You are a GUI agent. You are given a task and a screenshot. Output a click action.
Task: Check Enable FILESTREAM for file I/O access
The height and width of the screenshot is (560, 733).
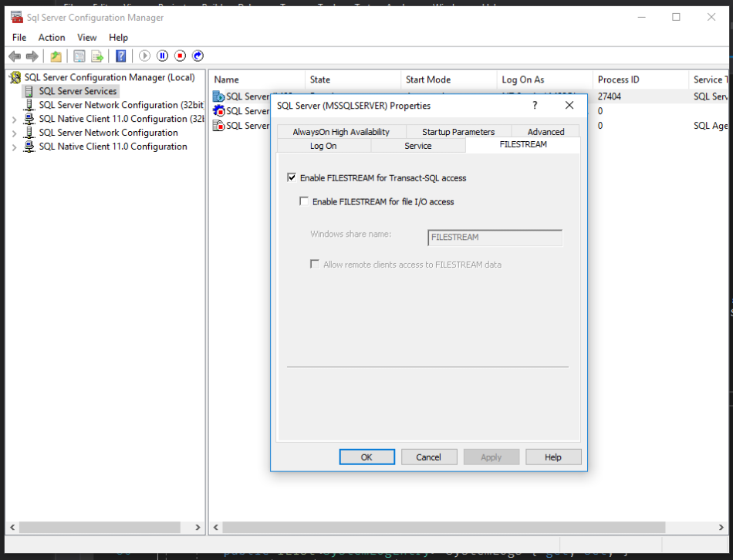304,201
